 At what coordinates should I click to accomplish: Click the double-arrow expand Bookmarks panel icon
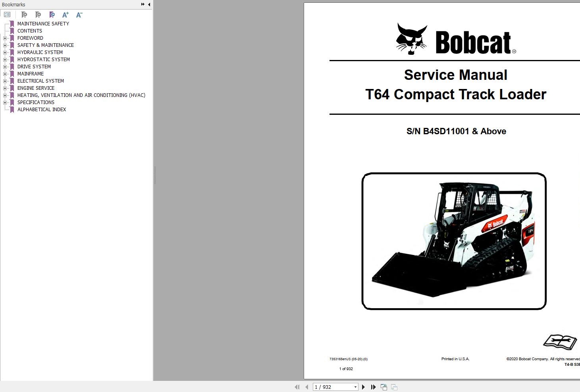tap(143, 4)
